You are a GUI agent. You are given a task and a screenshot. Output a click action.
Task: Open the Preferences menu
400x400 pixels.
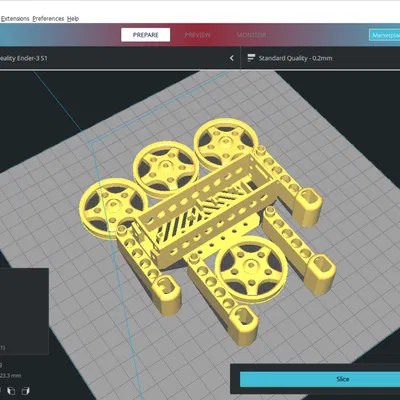click(48, 19)
